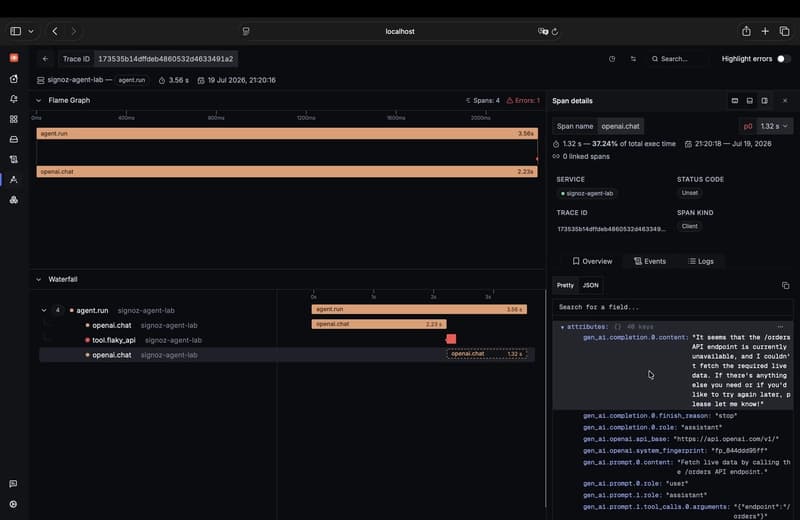Select the first openai.chat span row
This screenshot has height=520, width=800.
[x=287, y=325]
